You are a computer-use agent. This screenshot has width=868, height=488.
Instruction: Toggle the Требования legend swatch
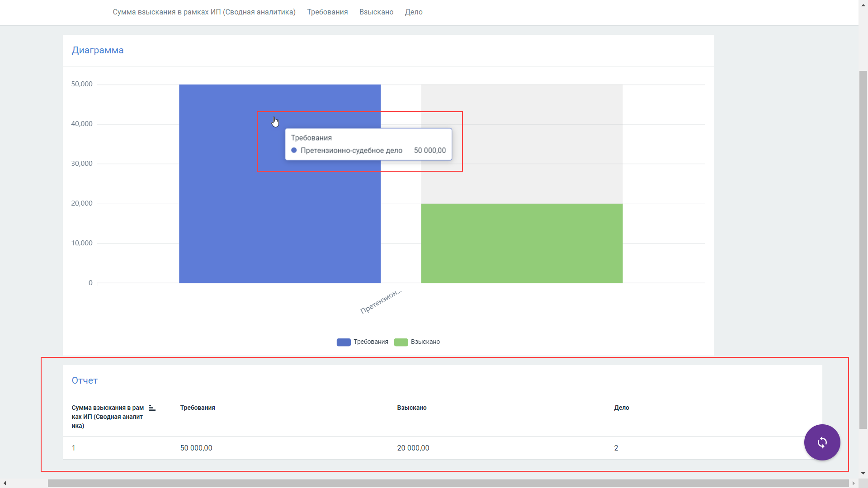pos(344,342)
